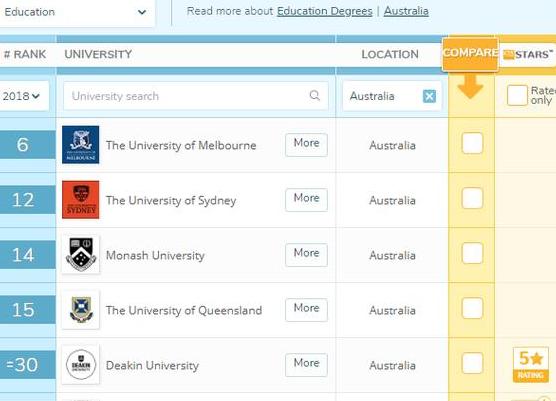Image resolution: width=556 pixels, height=401 pixels.
Task: Click Australia location in Queensland row
Action: pyautogui.click(x=392, y=310)
